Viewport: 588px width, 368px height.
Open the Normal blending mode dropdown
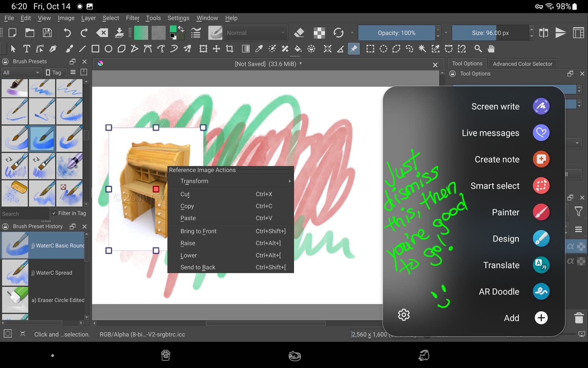tap(256, 33)
